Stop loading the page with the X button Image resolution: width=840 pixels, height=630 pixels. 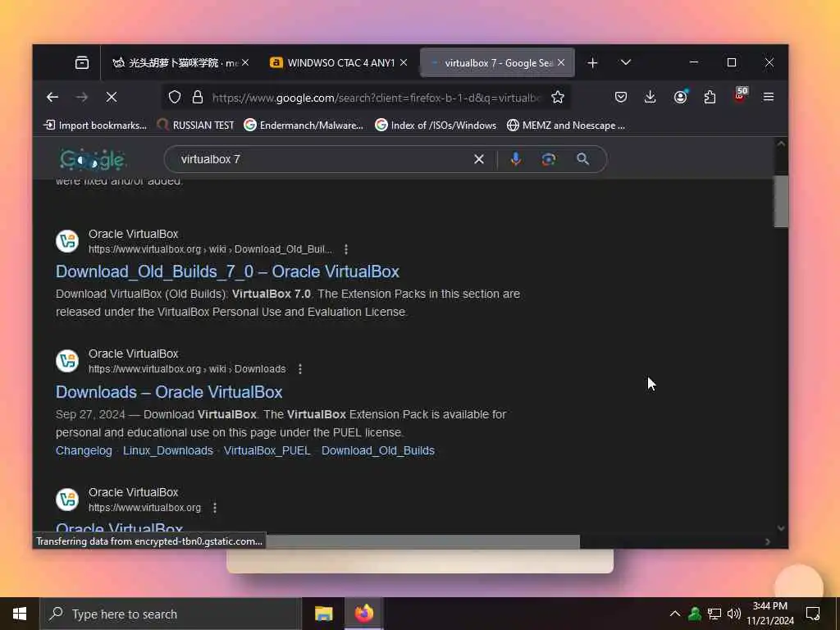point(112,97)
